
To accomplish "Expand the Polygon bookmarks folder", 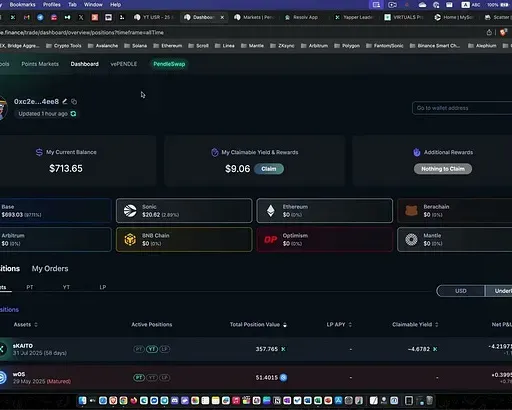I will click(x=347, y=46).
